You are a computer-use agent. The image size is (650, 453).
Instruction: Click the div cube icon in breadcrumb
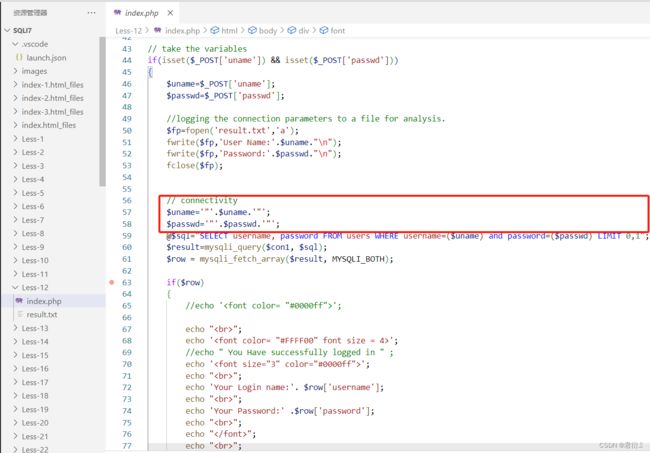pyautogui.click(x=292, y=30)
